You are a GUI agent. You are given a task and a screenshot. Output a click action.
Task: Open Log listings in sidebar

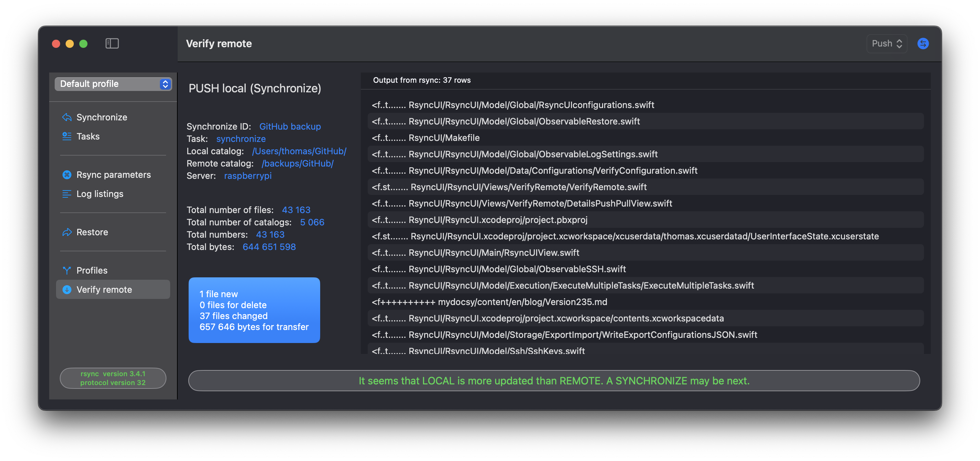[x=113, y=194]
